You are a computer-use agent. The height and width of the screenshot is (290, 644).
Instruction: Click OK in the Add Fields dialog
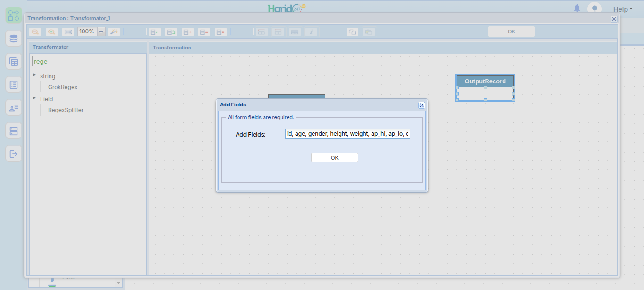[x=335, y=158]
